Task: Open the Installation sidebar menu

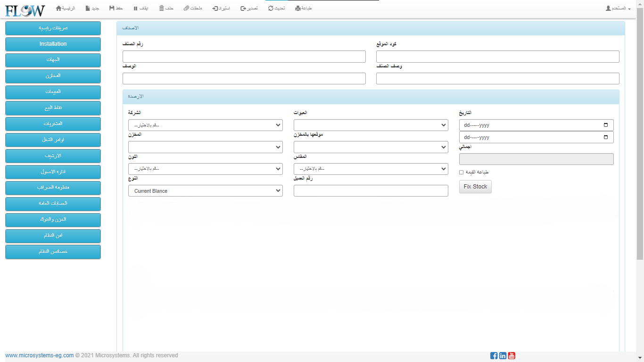Action: pos(53,44)
